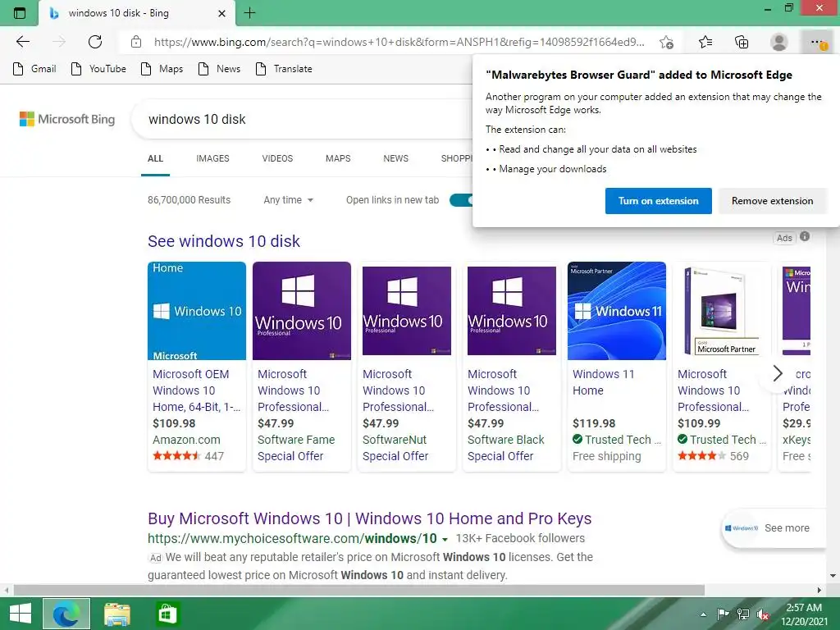Switch to the IMAGES tab
This screenshot has width=840, height=630.
tap(212, 158)
